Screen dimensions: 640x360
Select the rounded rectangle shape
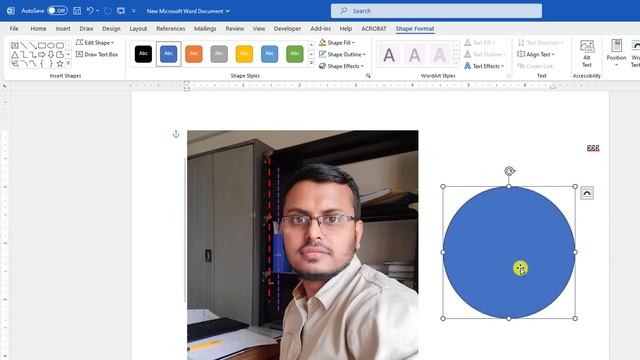pos(60,45)
